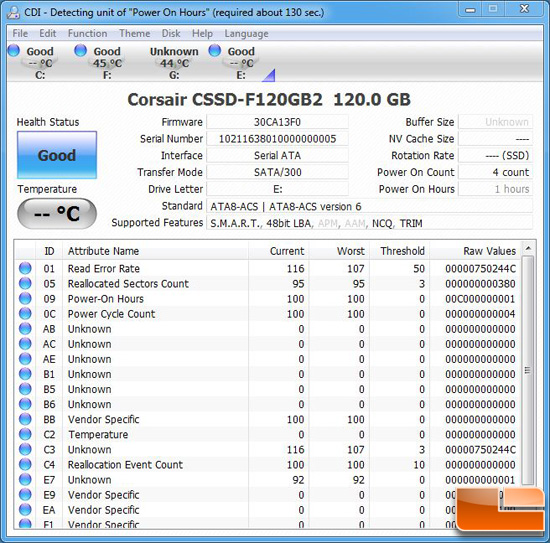The height and width of the screenshot is (543, 550).
Task: Click status orb for attribute AC
Action: click(25, 344)
